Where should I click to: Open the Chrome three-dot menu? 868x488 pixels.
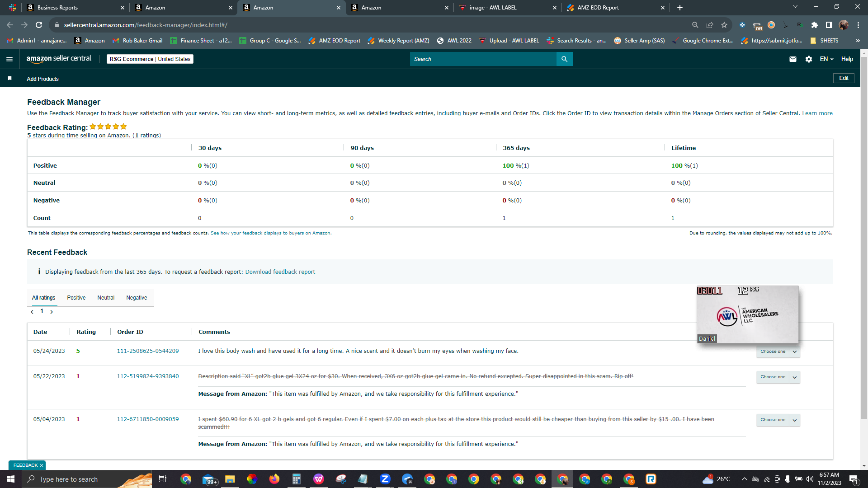858,25
